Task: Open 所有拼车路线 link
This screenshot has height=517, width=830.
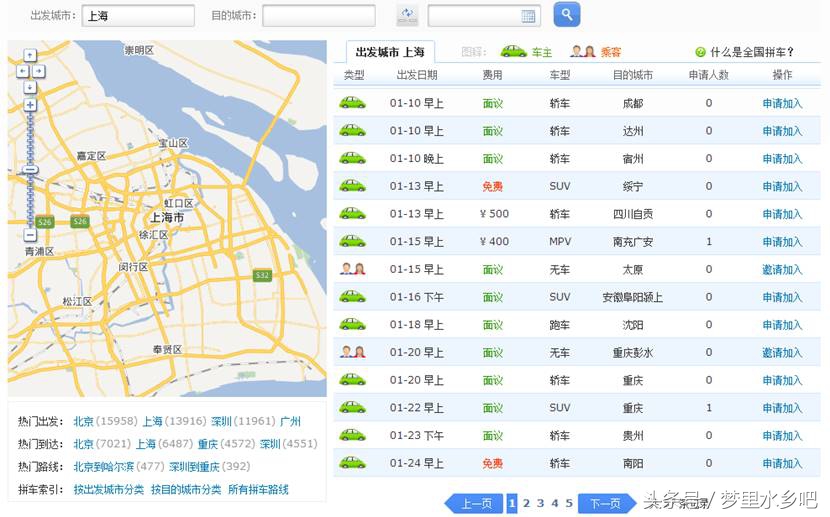Action: [x=258, y=489]
